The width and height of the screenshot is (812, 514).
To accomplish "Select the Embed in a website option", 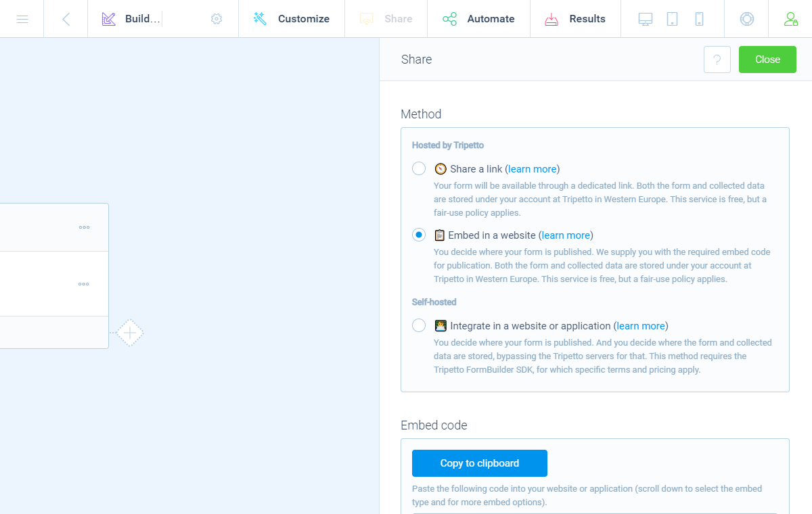I will [419, 235].
